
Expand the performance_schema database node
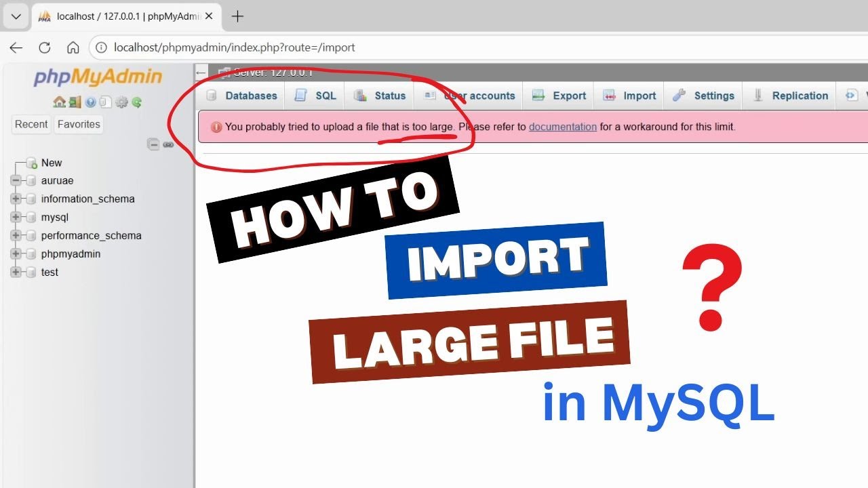pos(16,236)
